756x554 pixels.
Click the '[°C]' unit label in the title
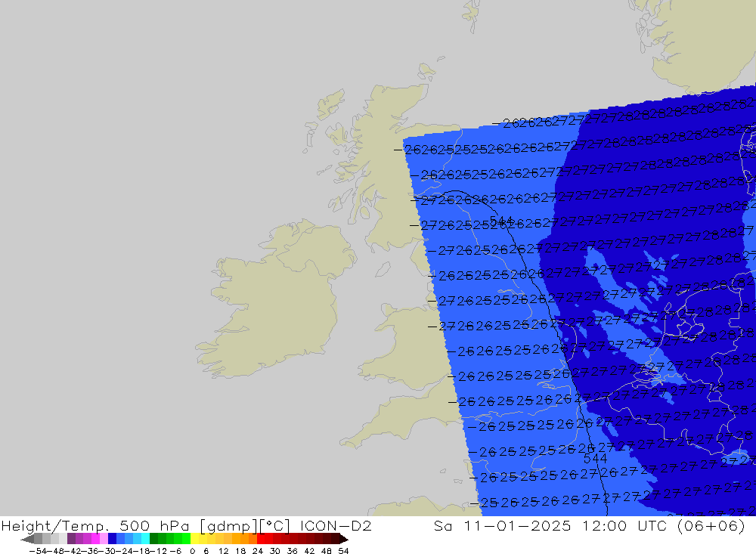tap(275, 526)
